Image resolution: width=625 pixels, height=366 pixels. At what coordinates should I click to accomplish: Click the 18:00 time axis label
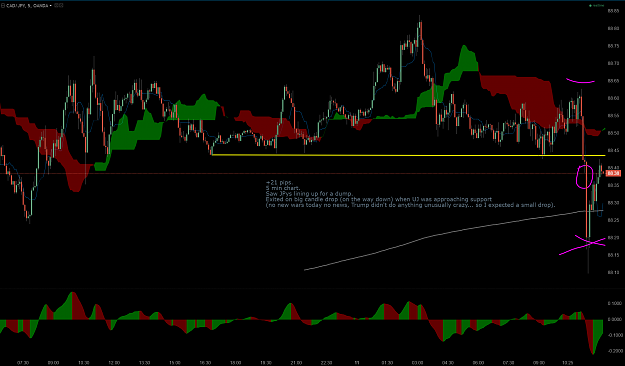point(236,363)
